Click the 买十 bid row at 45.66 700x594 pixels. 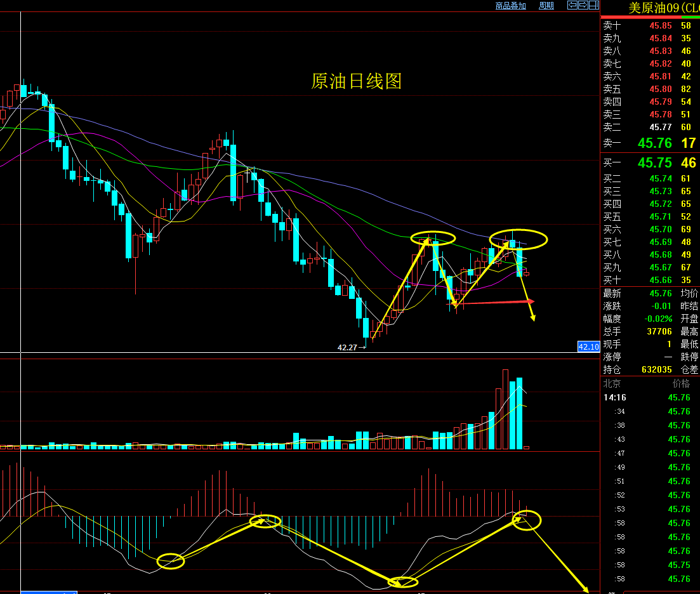click(x=660, y=280)
